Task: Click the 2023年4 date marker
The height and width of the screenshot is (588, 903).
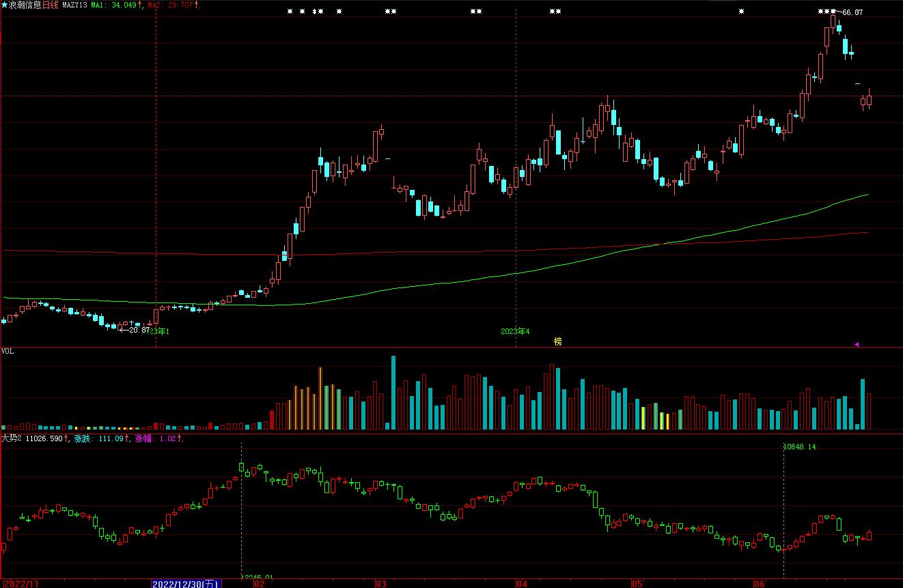Action: click(516, 331)
